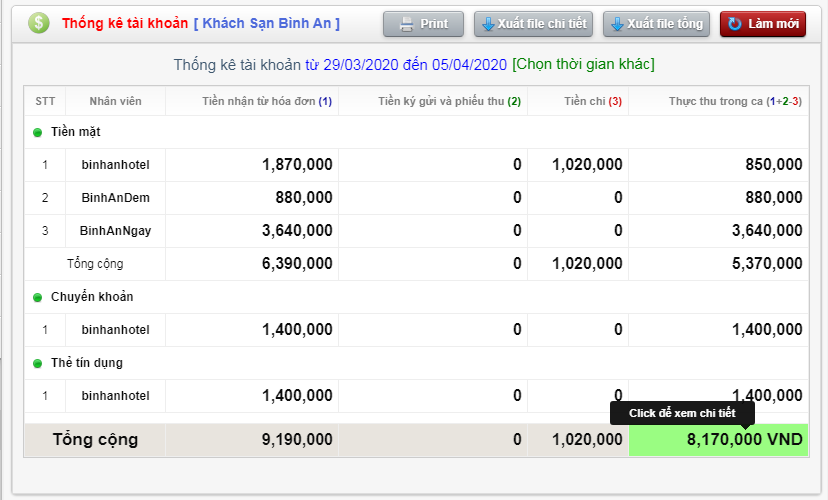Open the Chọn thời gian khác link
The image size is (828, 500).
(583, 64)
